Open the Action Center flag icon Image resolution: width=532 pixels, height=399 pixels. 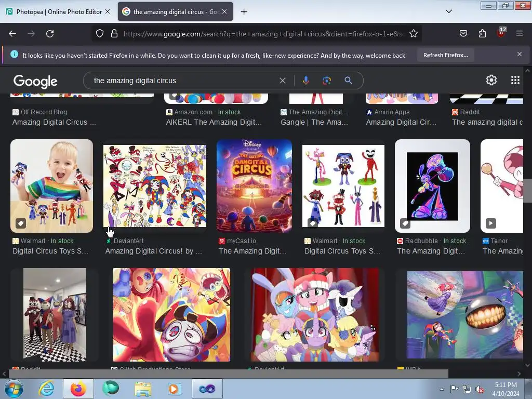tap(454, 390)
